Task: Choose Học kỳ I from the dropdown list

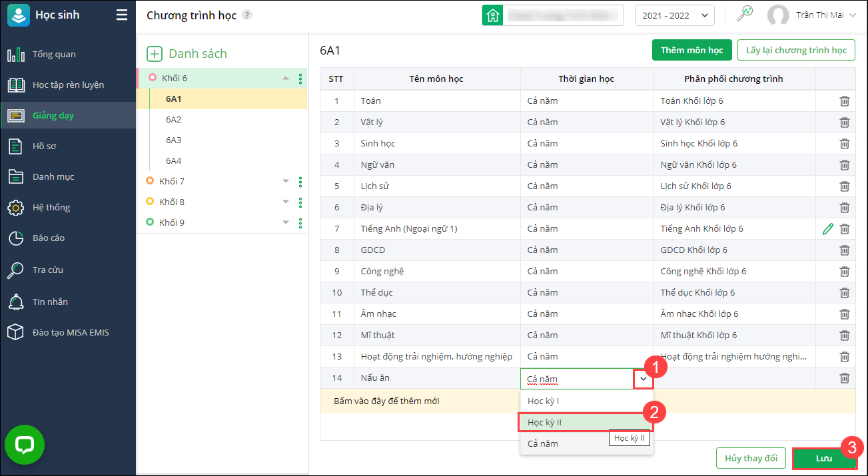Action: tap(587, 401)
